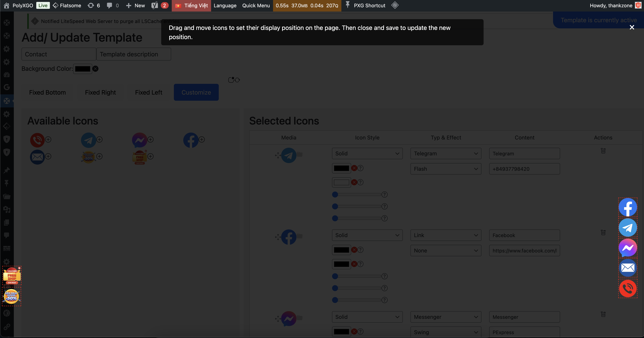The image size is (644, 338).
Task: Select the Customize tab
Action: tap(196, 92)
